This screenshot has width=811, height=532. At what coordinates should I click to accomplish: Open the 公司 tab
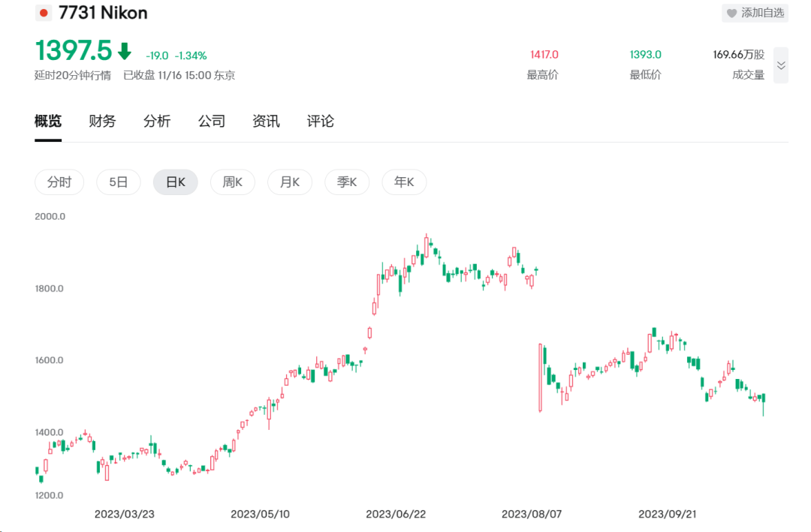(212, 122)
